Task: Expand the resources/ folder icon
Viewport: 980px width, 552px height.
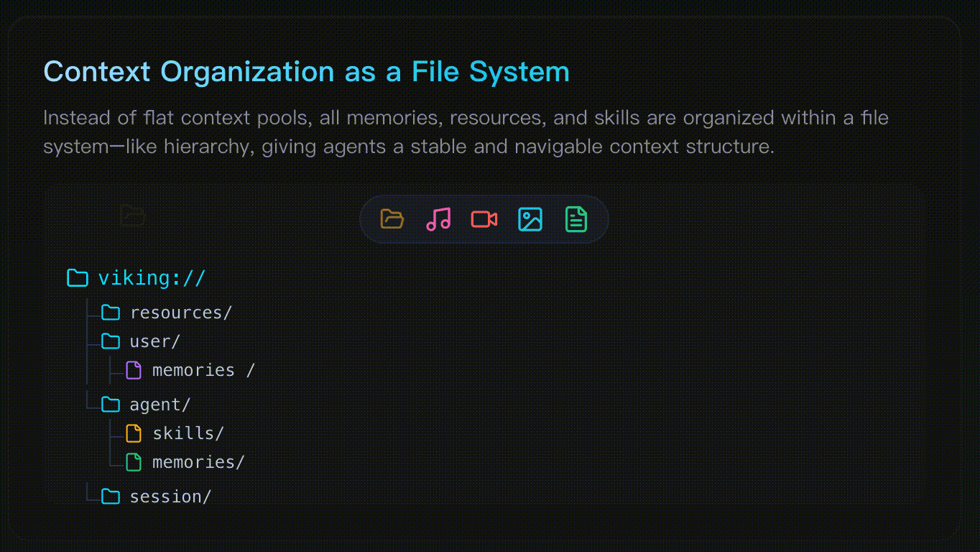Action: pyautogui.click(x=111, y=313)
